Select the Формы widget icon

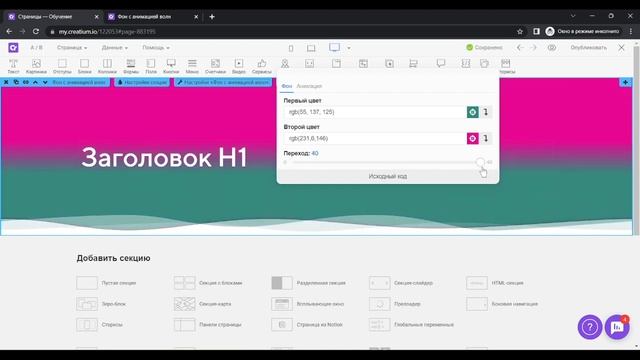131,66
